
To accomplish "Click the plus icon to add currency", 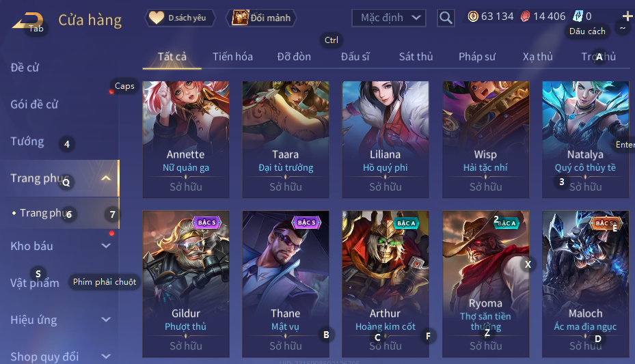I will (627, 16).
